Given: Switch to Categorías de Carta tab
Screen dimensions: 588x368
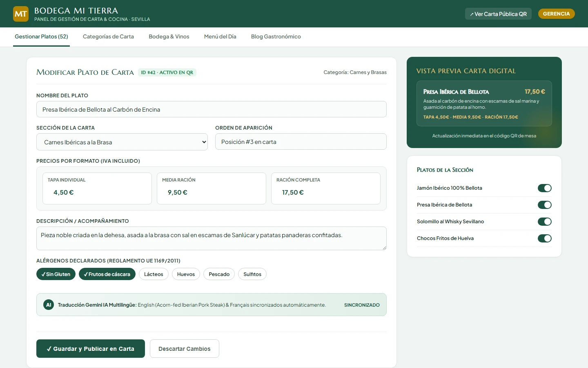Looking at the screenshot, I should point(108,37).
